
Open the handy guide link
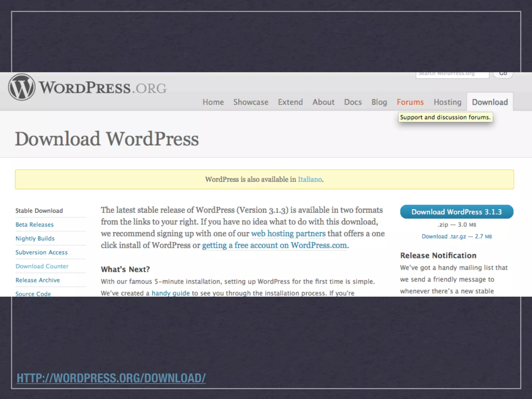pyautogui.click(x=171, y=293)
